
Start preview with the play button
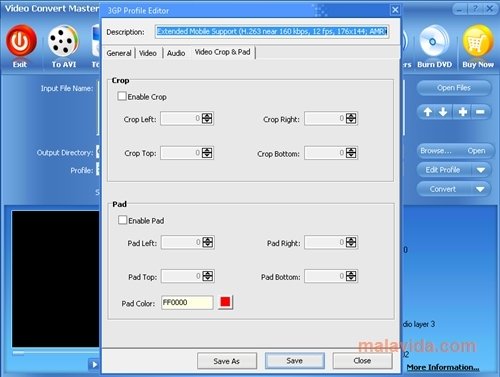click(x=94, y=364)
